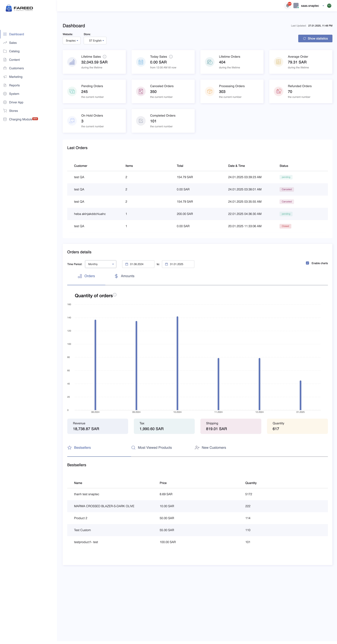
Task: Click the thanh test snaptec product
Action: [x=87, y=494]
